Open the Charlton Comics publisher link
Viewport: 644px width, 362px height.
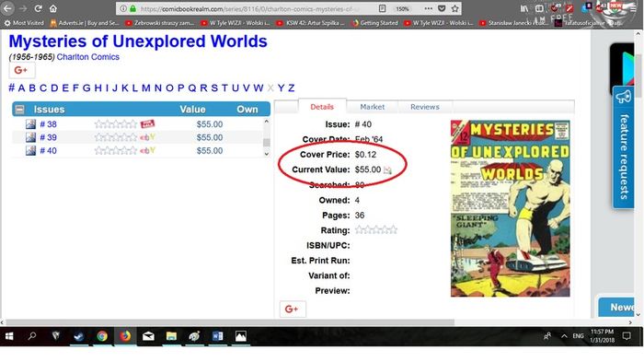[x=88, y=57]
